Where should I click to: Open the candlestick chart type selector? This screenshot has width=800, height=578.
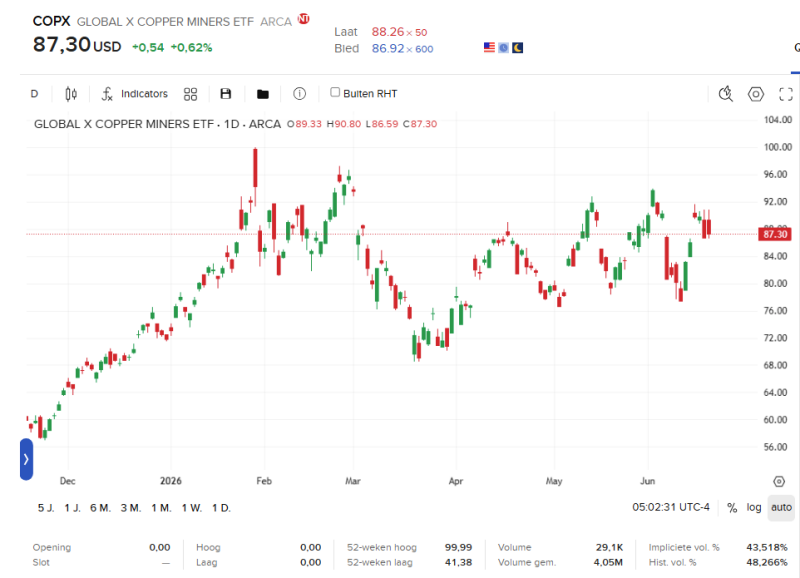click(71, 94)
